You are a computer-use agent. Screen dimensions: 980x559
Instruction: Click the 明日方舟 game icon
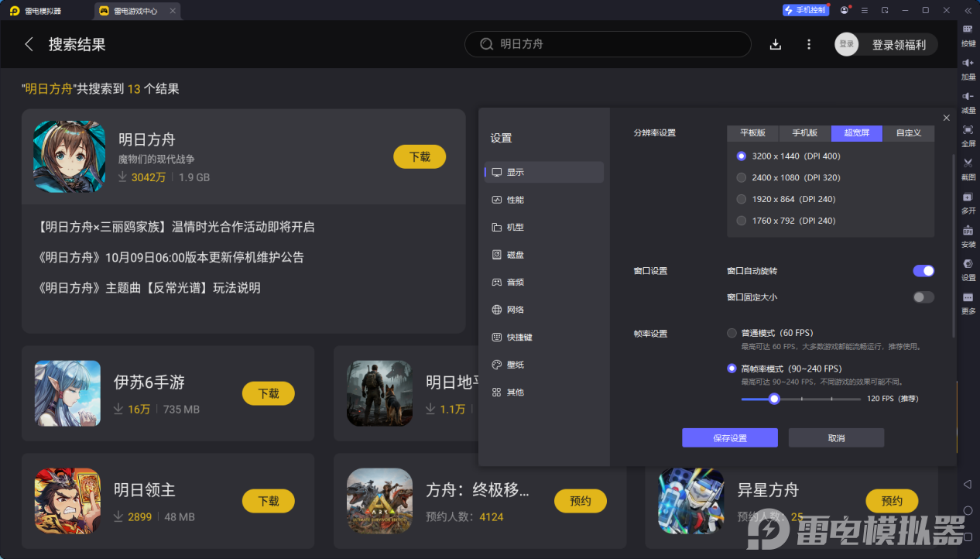click(70, 156)
